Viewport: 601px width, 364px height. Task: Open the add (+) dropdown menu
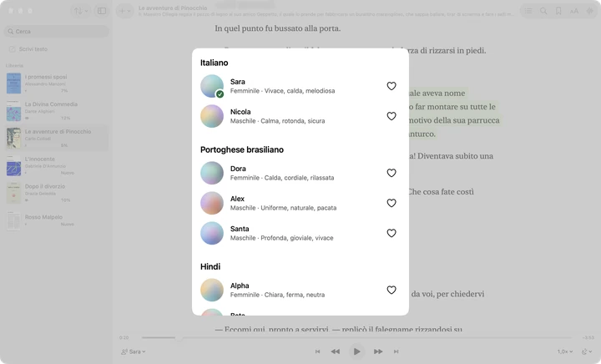(124, 11)
